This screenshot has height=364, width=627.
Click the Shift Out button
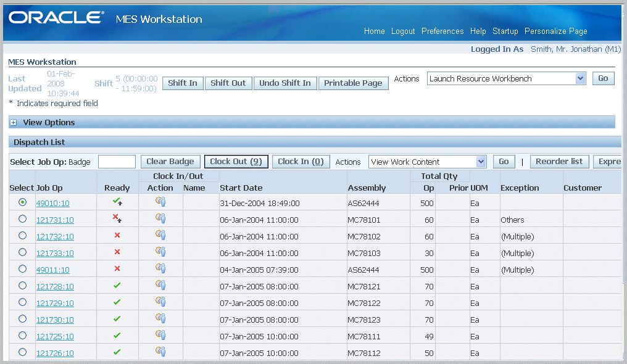click(x=228, y=83)
